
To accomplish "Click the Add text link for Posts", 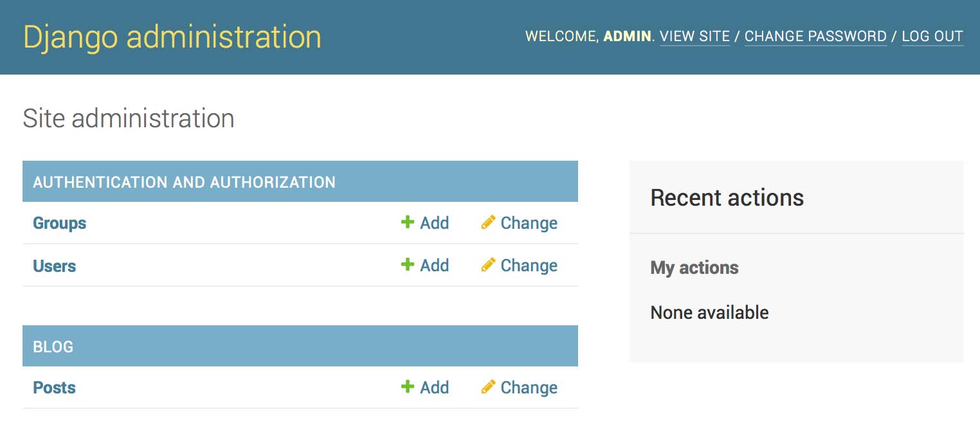I will click(435, 388).
